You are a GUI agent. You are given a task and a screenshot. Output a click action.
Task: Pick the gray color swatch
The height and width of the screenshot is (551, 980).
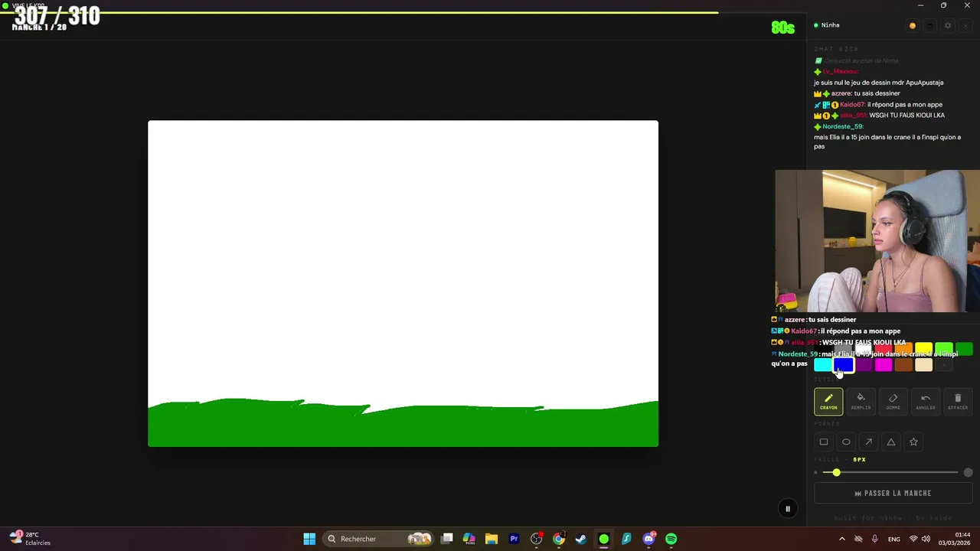click(x=844, y=350)
